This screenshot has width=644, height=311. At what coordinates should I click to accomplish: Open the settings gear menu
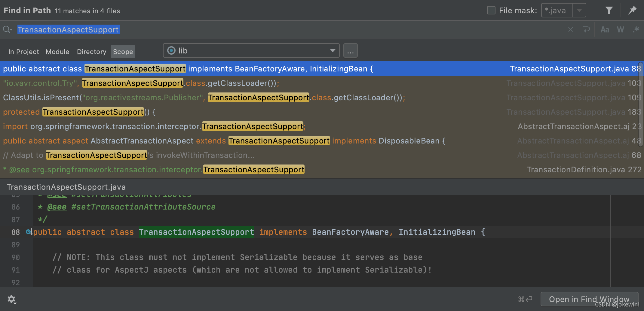[12, 299]
